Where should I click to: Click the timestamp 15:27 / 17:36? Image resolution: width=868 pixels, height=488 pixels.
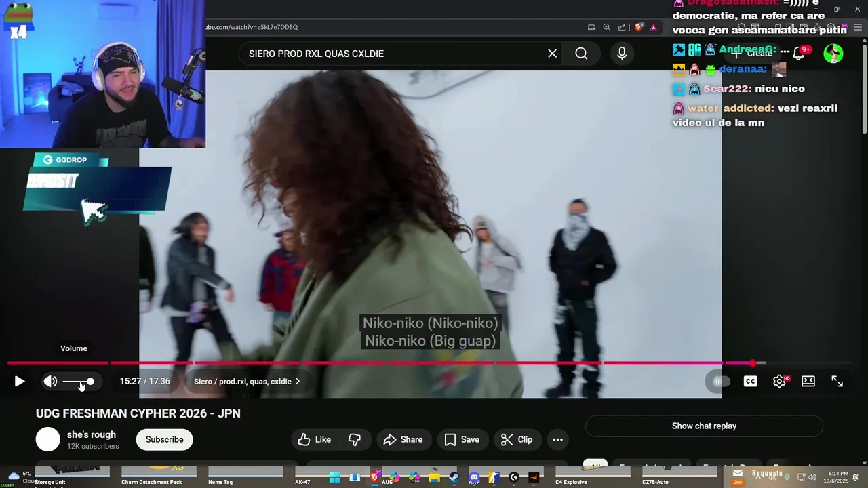pos(145,382)
